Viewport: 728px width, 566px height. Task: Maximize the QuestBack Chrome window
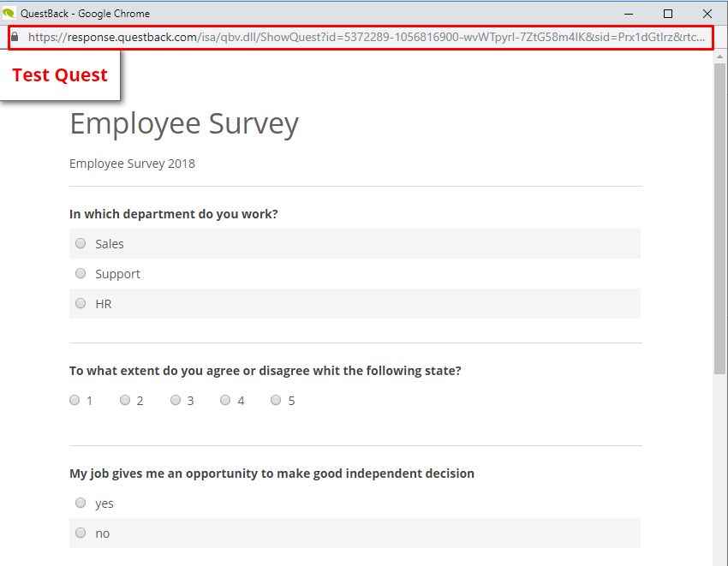(x=668, y=13)
